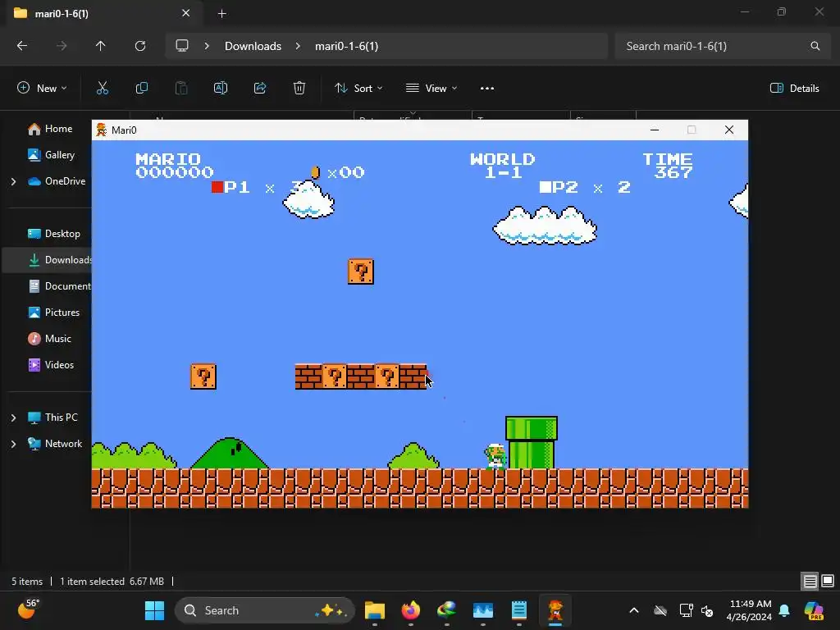Image resolution: width=840 pixels, height=630 pixels.
Task: Show hidden system tray icons
Action: (634, 610)
